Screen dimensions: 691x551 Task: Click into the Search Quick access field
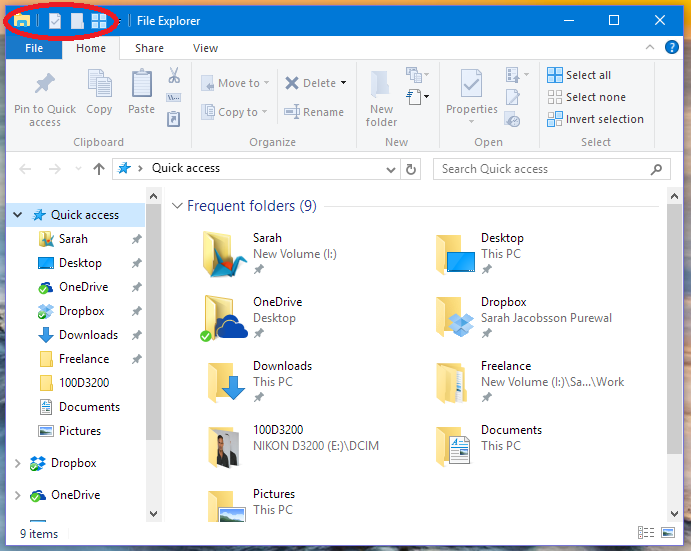[x=540, y=169]
